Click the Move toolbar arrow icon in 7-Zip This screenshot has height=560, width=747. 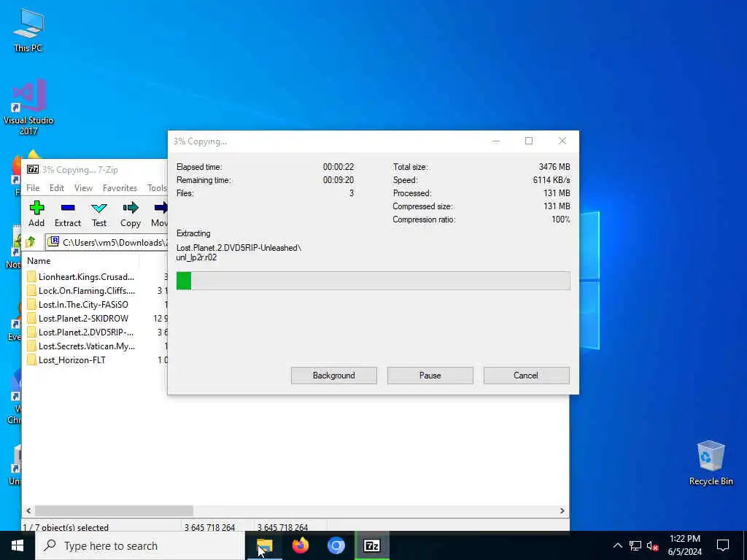pyautogui.click(x=161, y=208)
